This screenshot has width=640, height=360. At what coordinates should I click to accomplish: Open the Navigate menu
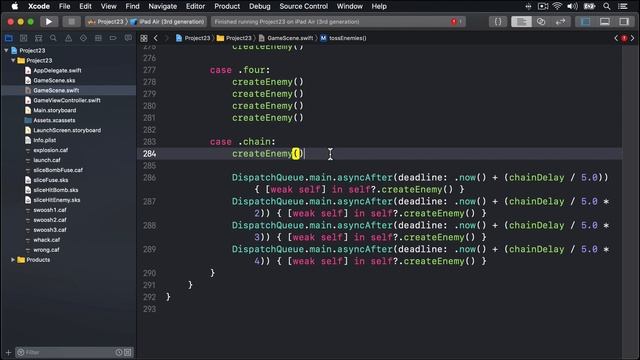pyautogui.click(x=162, y=6)
